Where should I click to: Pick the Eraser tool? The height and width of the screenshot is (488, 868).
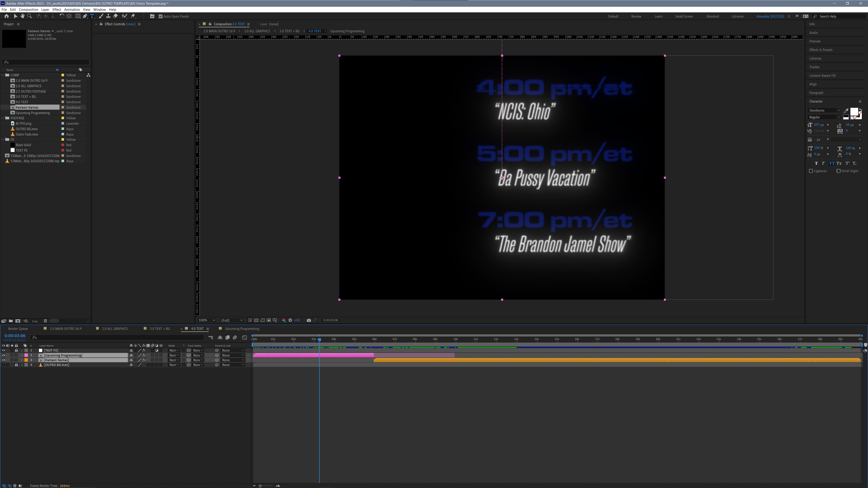tap(116, 16)
